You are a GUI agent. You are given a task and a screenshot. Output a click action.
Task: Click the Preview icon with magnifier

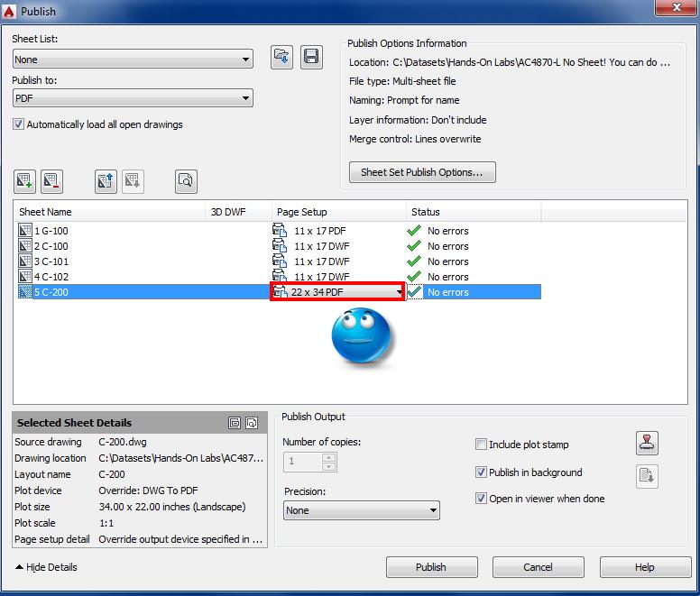[x=186, y=181]
